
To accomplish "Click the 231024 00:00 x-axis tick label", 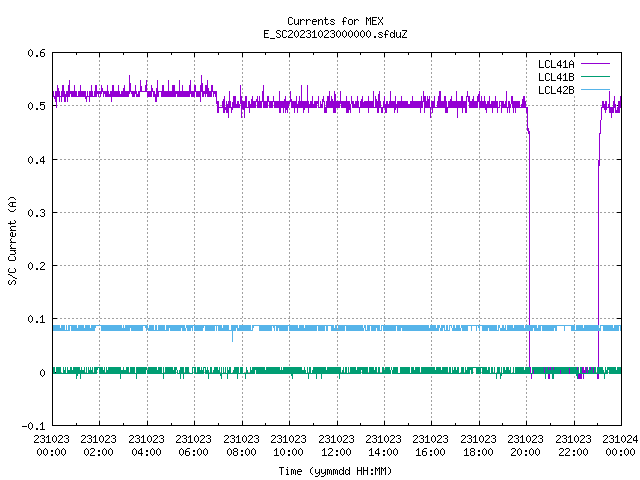I will (x=620, y=446).
